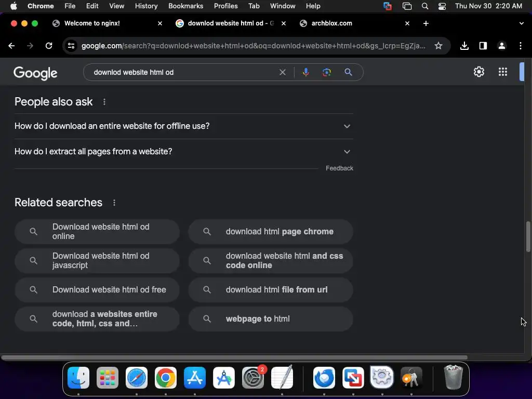Search 'Download website html od free'

pyautogui.click(x=97, y=290)
